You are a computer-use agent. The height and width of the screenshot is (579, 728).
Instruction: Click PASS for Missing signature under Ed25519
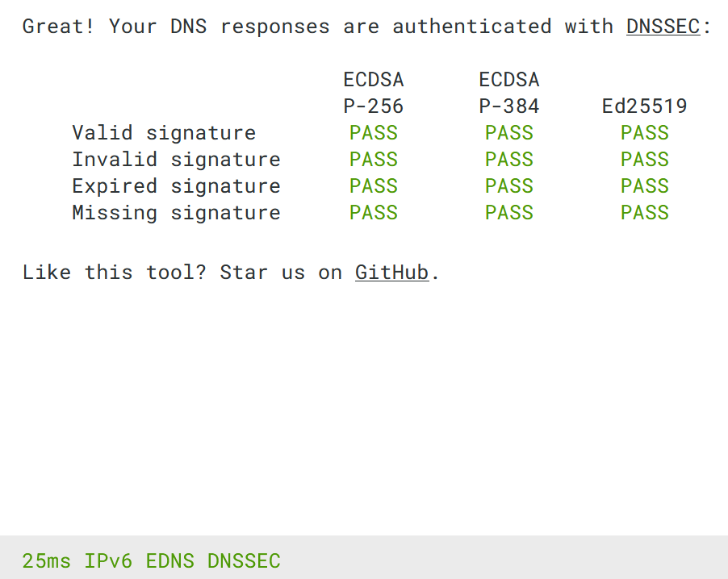coord(644,213)
